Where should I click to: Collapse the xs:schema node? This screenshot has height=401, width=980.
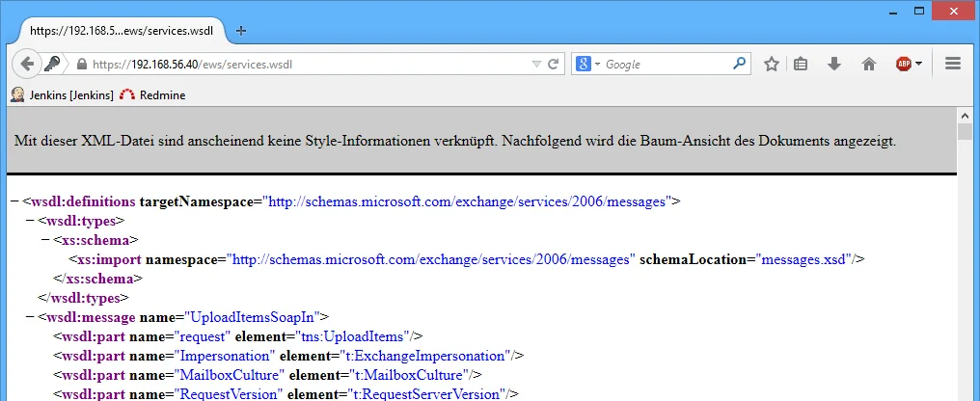45,240
